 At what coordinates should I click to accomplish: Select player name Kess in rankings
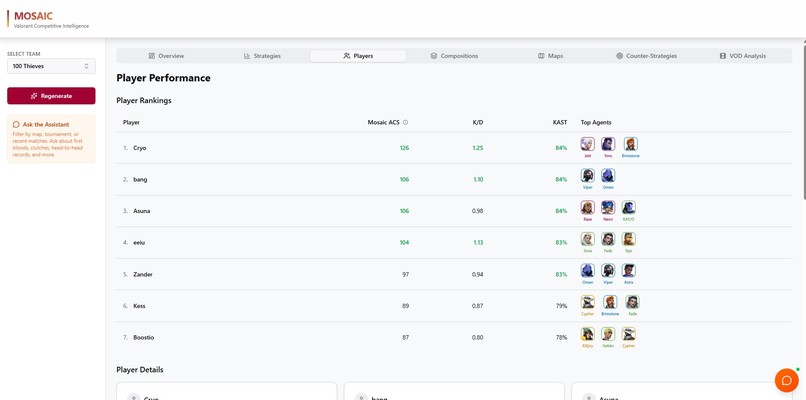click(x=139, y=306)
